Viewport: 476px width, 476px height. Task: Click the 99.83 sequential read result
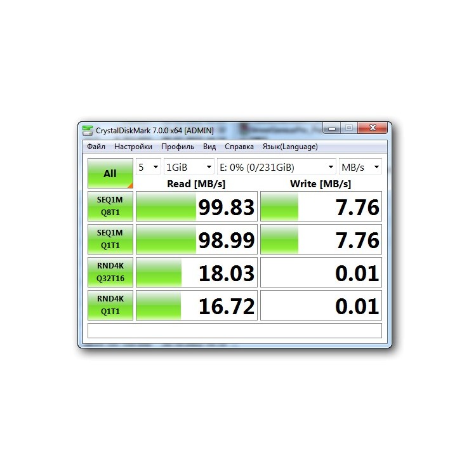point(197,207)
